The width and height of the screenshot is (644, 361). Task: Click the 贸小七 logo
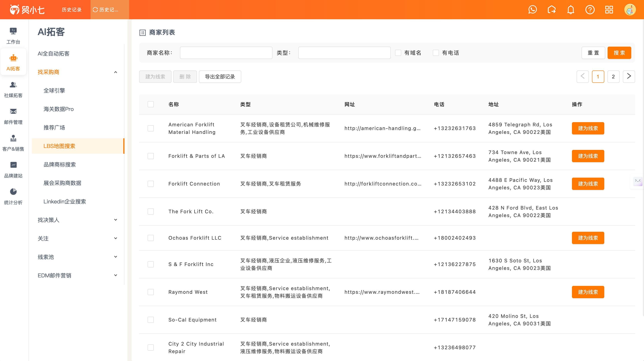pos(27,10)
